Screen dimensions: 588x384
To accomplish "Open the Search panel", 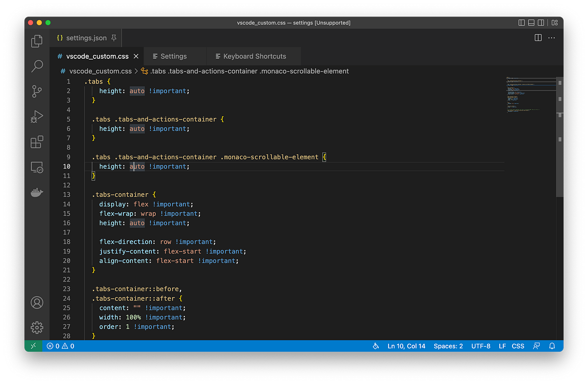I will point(37,66).
